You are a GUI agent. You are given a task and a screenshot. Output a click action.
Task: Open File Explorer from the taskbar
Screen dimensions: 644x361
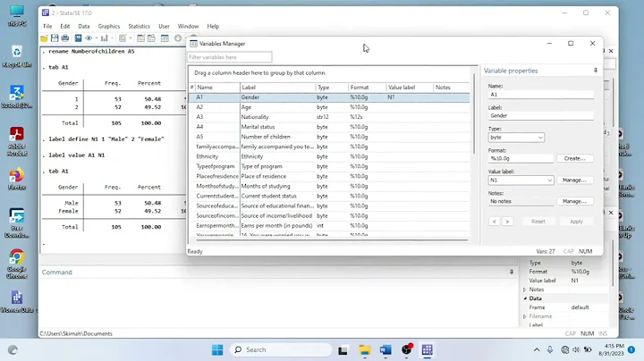point(364,350)
